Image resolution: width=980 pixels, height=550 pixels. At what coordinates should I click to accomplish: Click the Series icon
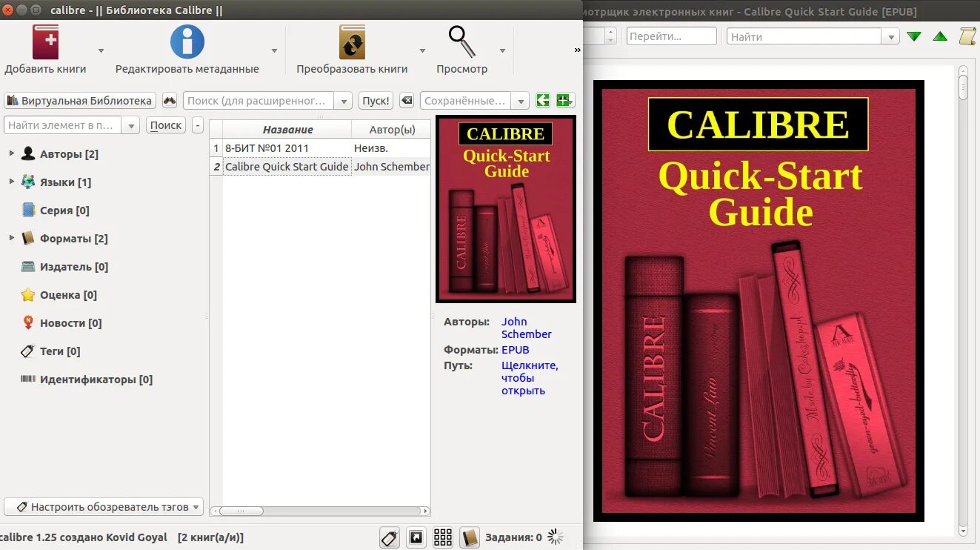point(28,210)
